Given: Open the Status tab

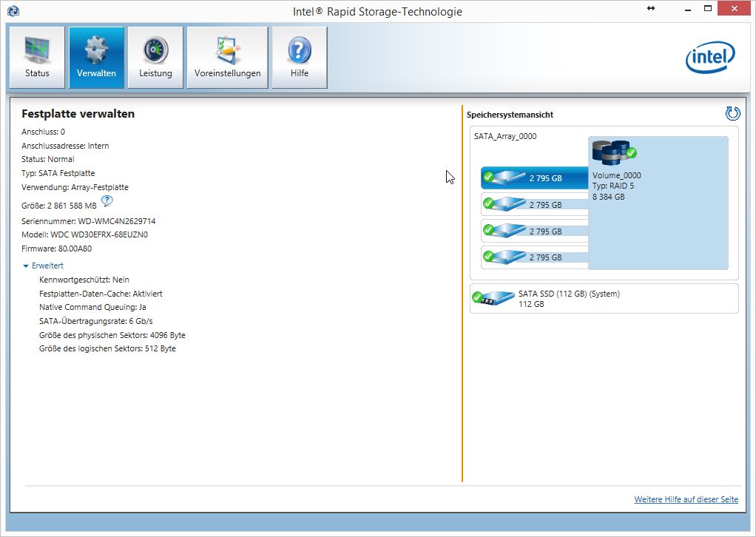Looking at the screenshot, I should click(x=37, y=58).
